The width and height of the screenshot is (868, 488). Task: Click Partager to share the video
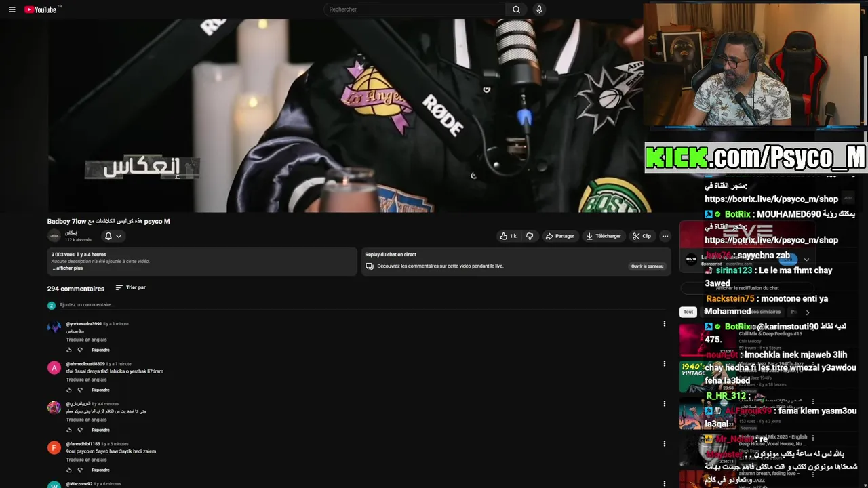coord(560,236)
